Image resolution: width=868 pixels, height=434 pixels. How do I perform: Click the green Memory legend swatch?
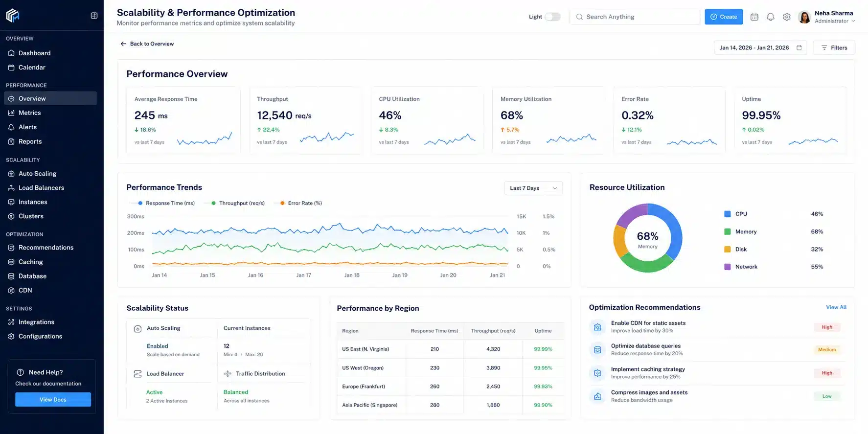727,231
